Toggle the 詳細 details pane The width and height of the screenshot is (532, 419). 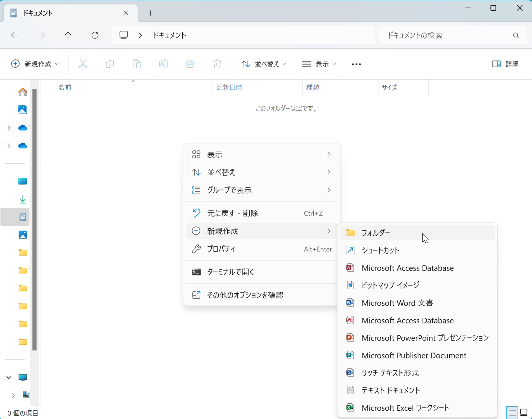[505, 64]
